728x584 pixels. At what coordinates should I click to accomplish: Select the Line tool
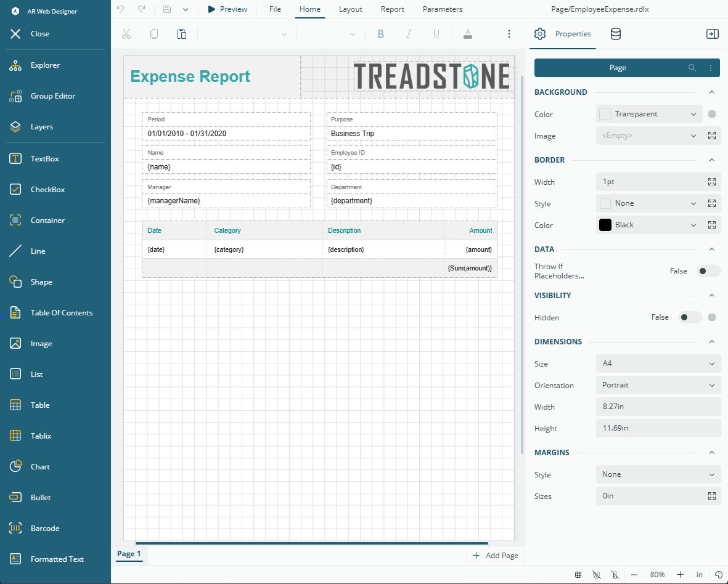tap(27, 251)
